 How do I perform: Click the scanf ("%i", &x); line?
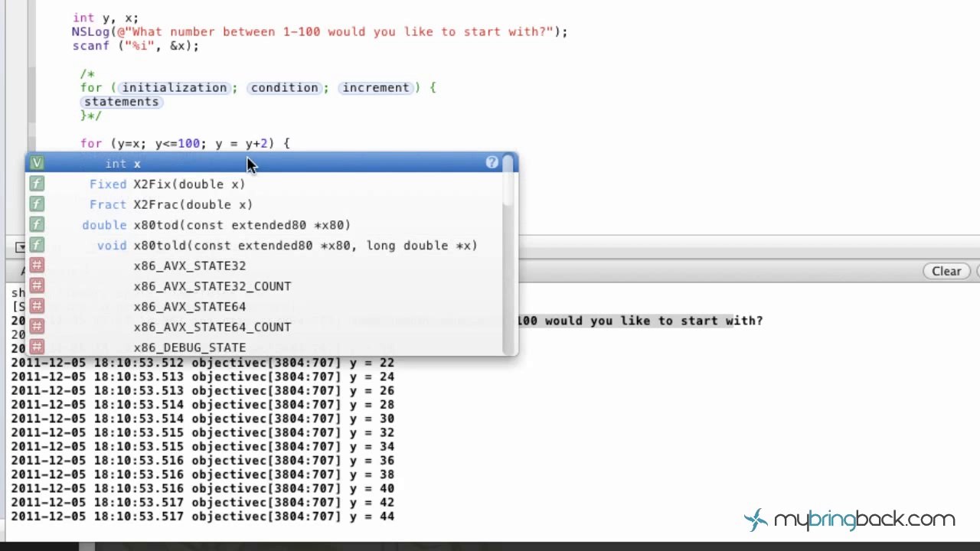click(136, 46)
